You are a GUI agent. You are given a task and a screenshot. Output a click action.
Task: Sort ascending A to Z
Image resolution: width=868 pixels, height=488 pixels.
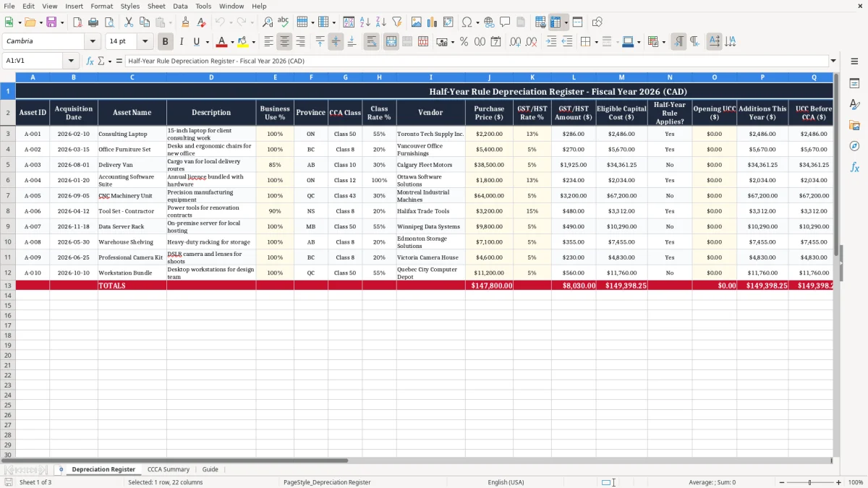point(365,22)
